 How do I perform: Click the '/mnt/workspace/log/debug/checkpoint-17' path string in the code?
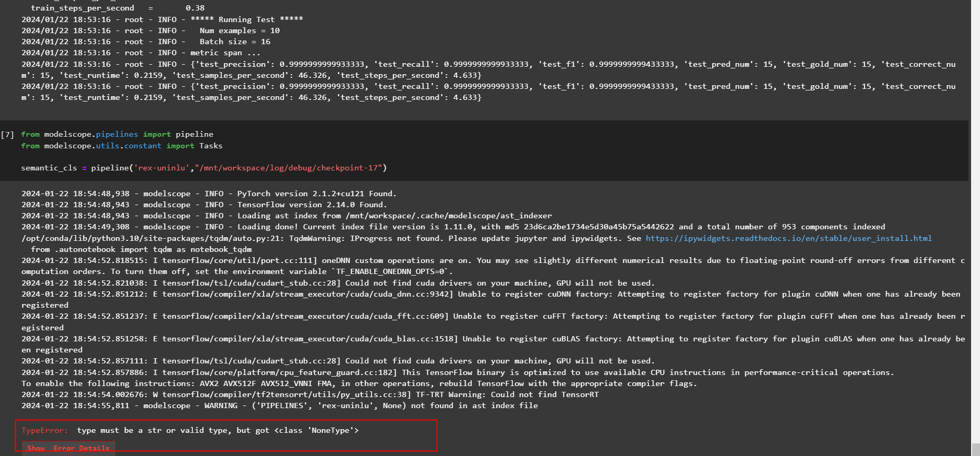click(x=288, y=168)
